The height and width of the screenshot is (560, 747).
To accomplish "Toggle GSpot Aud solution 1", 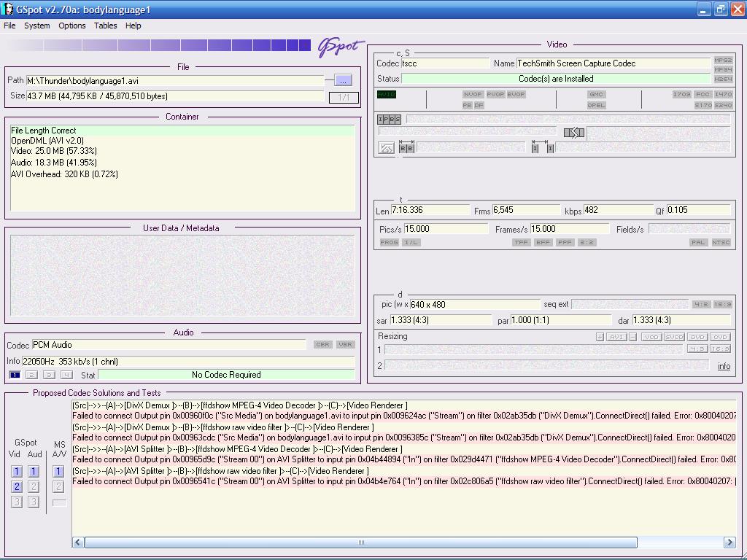I will [34, 472].
